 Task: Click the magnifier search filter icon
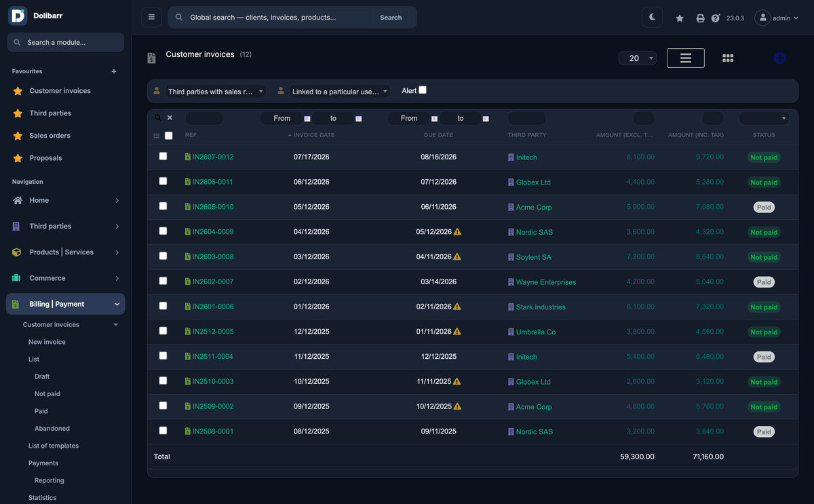coord(158,118)
